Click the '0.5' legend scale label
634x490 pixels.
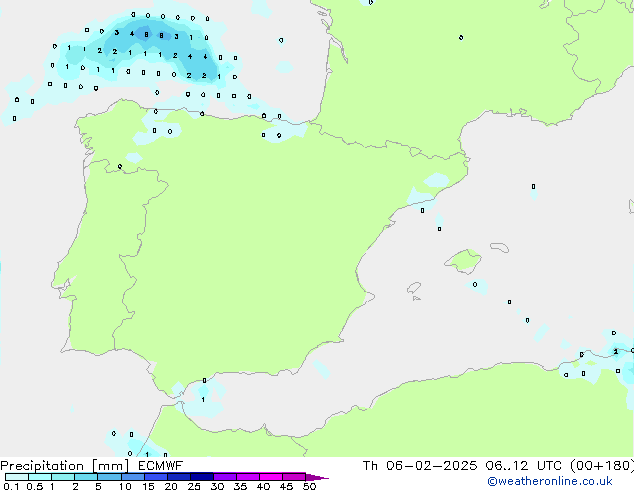point(34,486)
